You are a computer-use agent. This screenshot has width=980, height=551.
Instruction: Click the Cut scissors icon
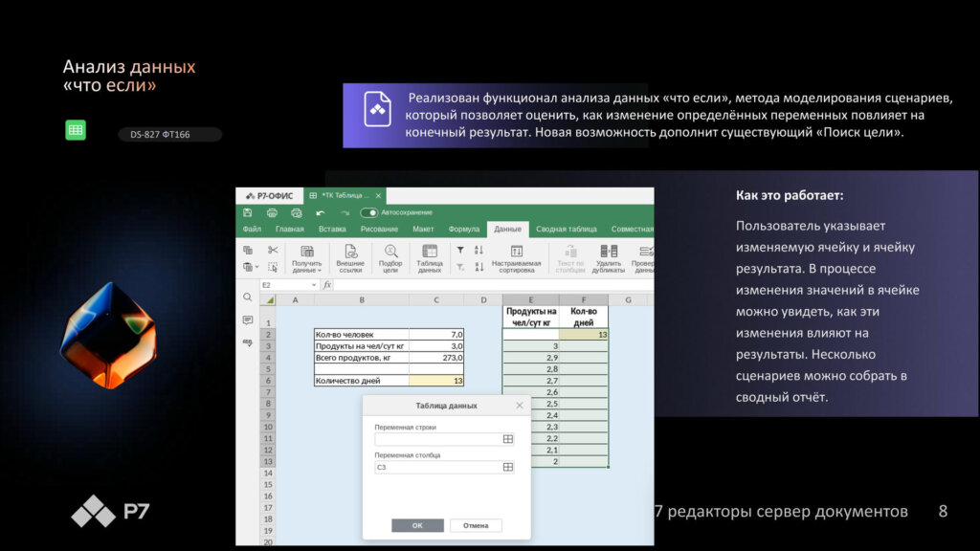pos(273,250)
